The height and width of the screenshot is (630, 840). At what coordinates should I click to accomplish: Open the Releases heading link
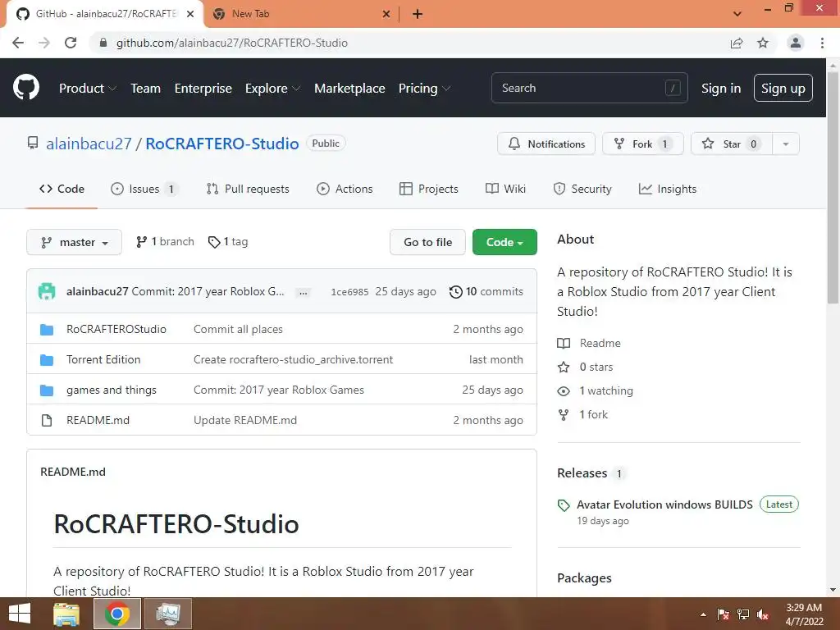582,473
